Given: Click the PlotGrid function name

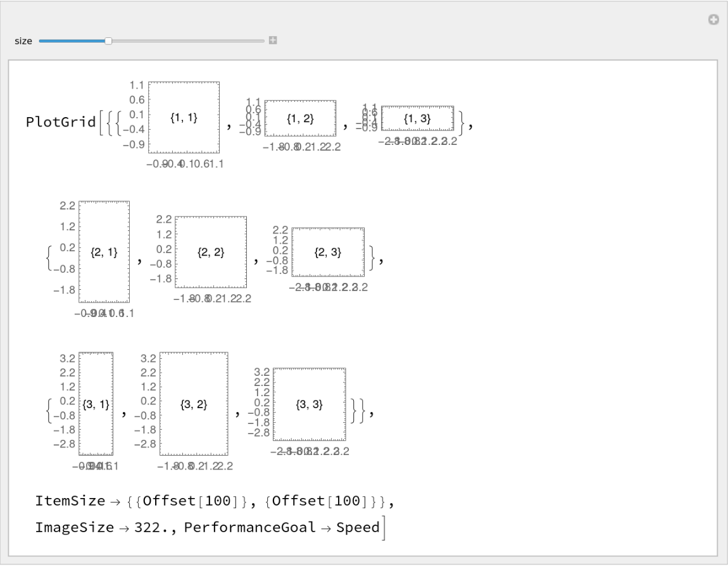Looking at the screenshot, I should 61,122.
